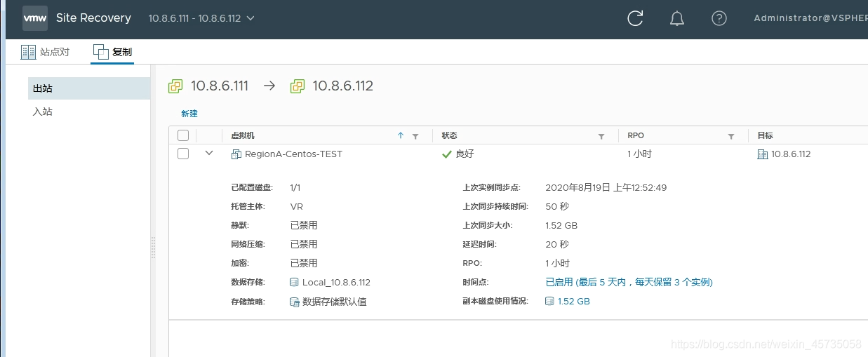Click the VM icon beside RegionA-Centos-TEST

pos(236,154)
